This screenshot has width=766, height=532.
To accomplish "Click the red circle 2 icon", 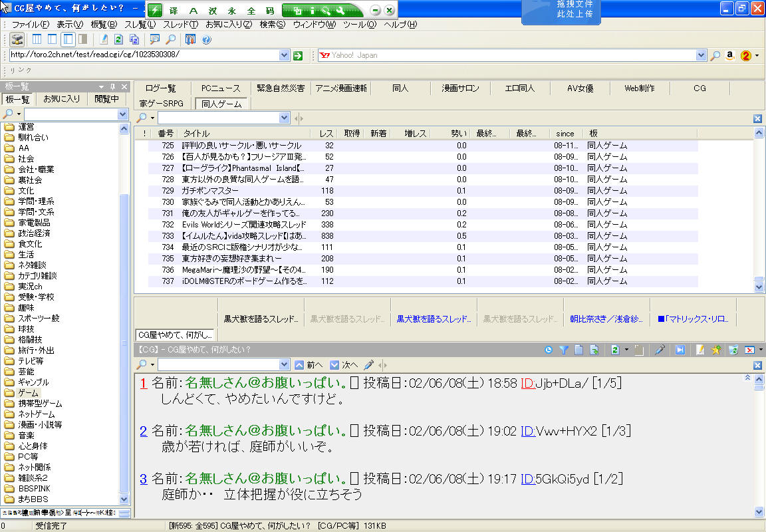I will point(745,56).
